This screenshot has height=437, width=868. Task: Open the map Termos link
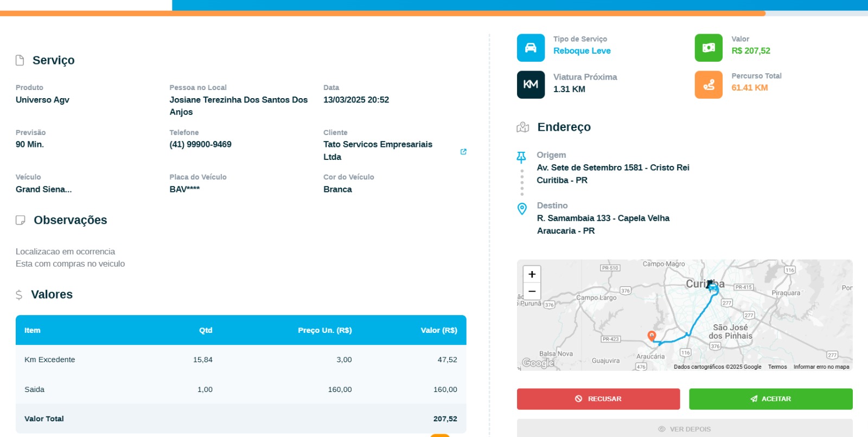777,367
